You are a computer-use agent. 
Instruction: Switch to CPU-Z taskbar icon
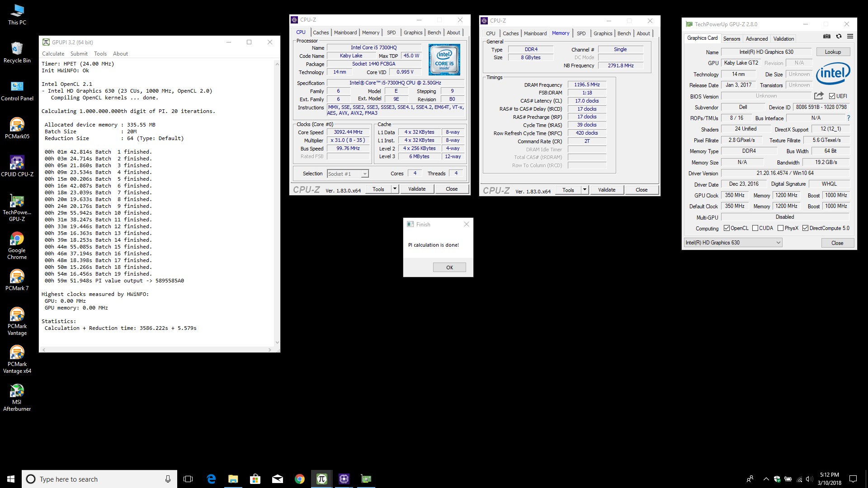coord(344,479)
